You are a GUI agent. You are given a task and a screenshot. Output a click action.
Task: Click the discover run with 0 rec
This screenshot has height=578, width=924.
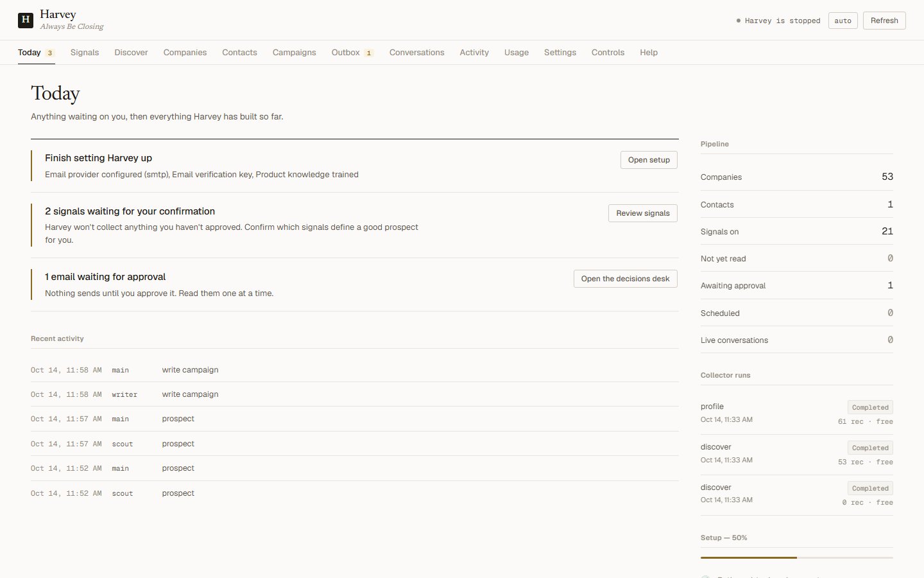(x=797, y=495)
